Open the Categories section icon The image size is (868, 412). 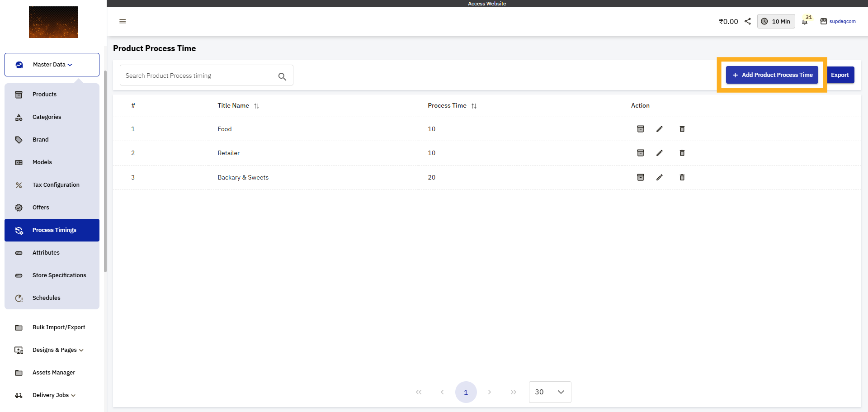point(19,117)
